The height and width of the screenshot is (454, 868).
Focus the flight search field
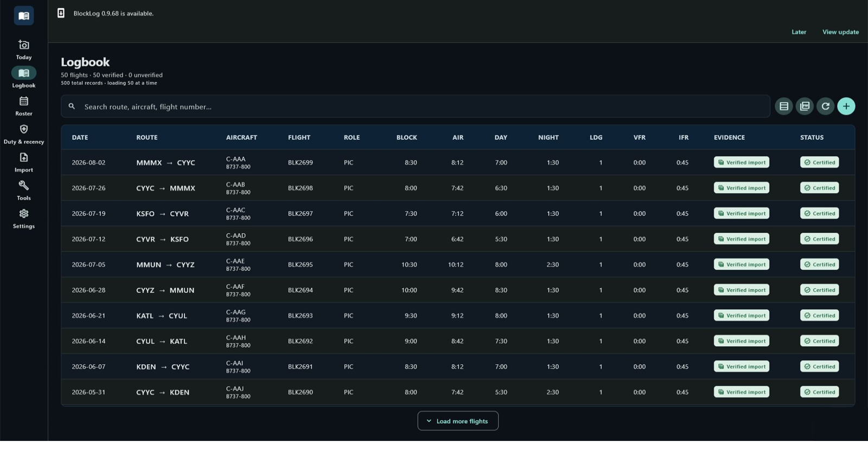pos(416,106)
